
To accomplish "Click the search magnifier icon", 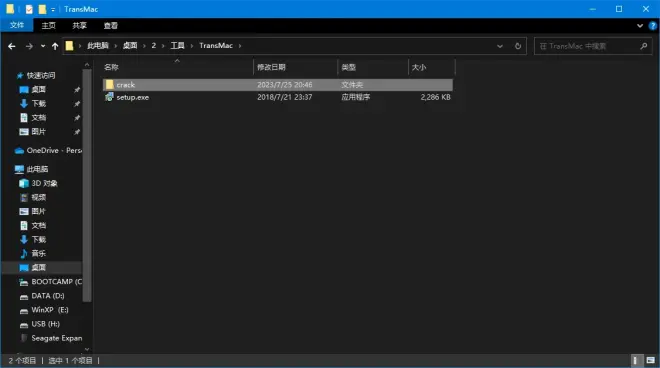I will click(643, 46).
